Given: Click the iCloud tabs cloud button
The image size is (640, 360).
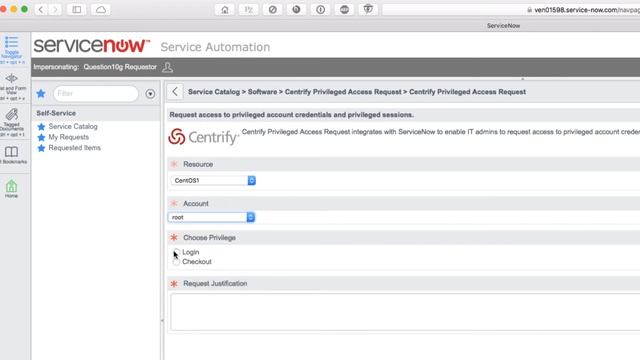Looking at the screenshot, I should tap(101, 9).
